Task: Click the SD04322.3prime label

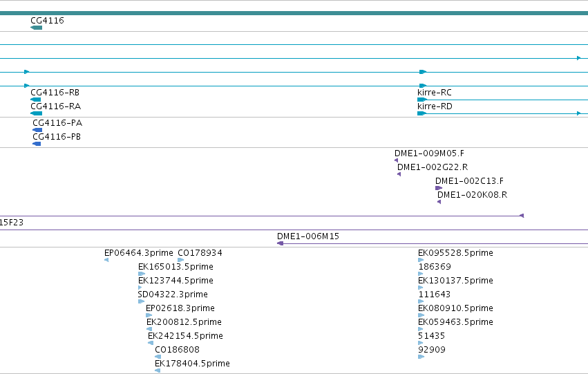Action: click(173, 294)
